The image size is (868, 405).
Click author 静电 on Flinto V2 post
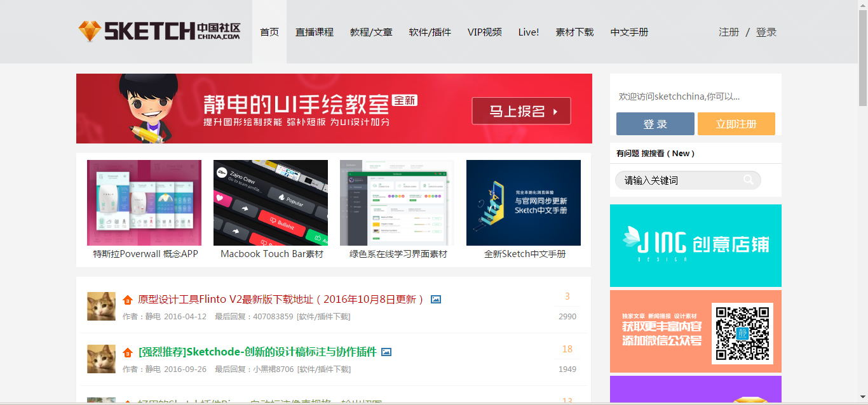click(x=153, y=316)
